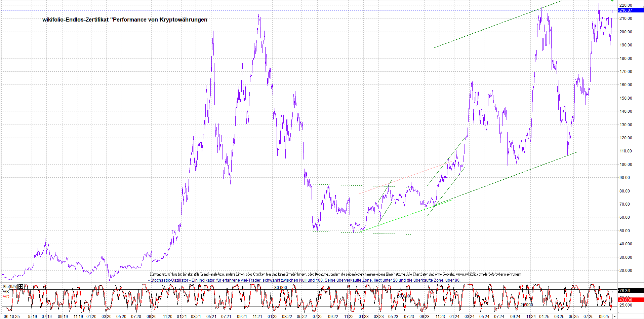
Task: Click the 50.000 midline level label
Action: coord(404,296)
